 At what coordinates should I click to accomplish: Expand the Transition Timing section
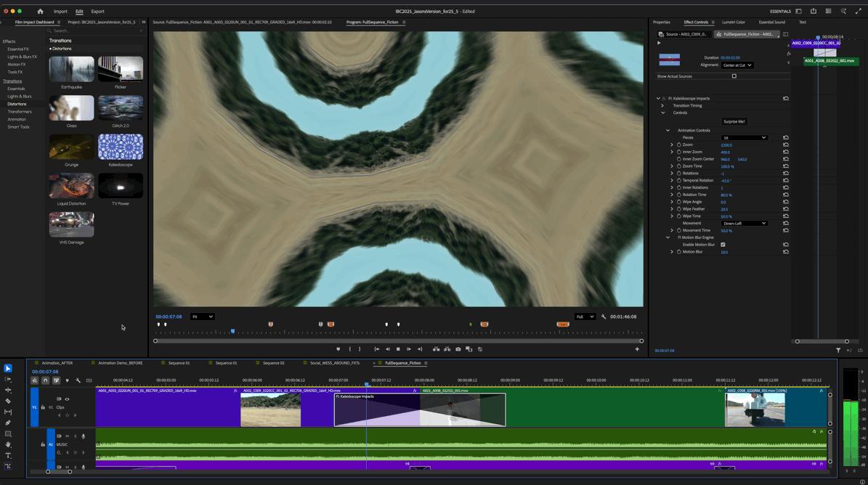[x=662, y=105]
